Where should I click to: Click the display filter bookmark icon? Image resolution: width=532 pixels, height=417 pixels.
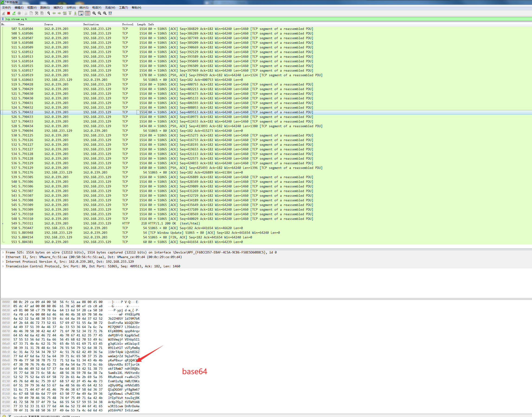(x=3, y=19)
